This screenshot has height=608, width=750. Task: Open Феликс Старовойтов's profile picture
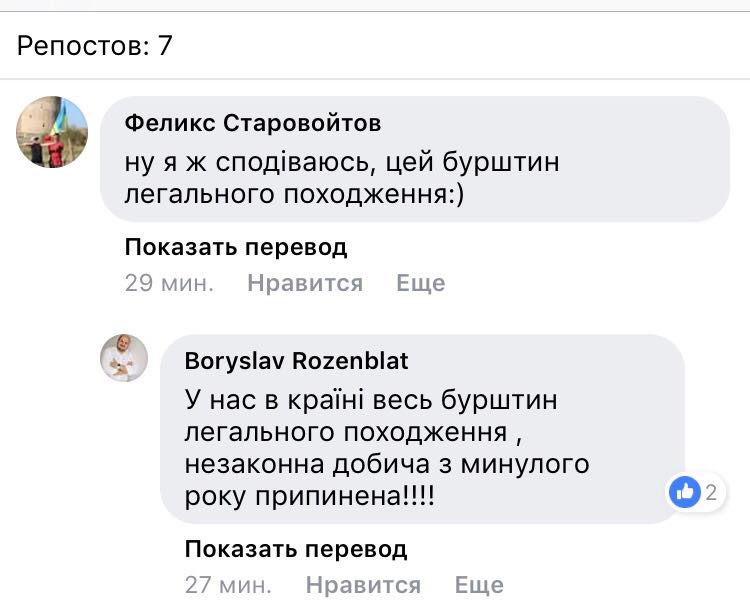click(x=53, y=132)
